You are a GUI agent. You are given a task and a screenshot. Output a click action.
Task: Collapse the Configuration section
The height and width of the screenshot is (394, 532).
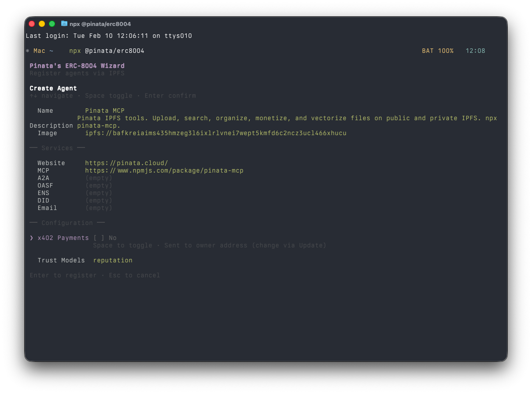(67, 223)
